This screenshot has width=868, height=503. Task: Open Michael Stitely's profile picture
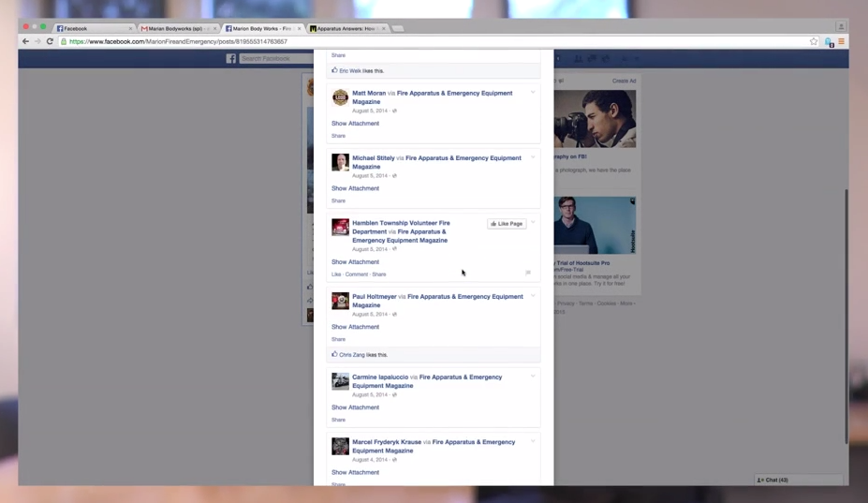[x=340, y=162]
